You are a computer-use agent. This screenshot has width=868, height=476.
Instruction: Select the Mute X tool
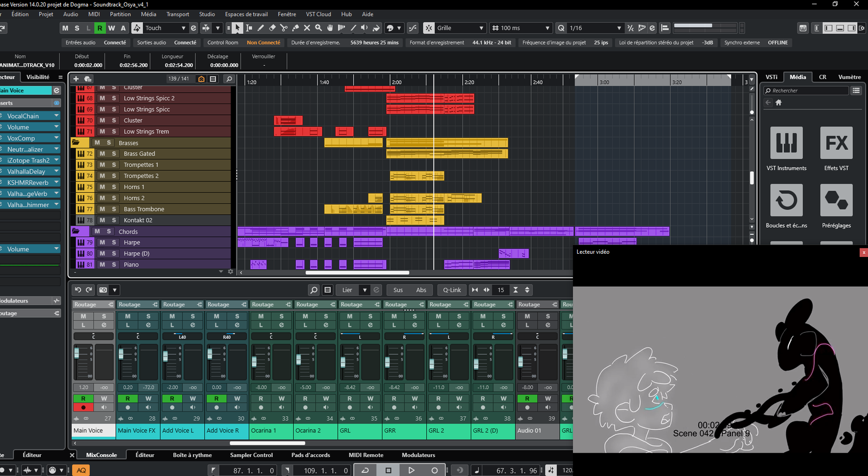click(307, 28)
